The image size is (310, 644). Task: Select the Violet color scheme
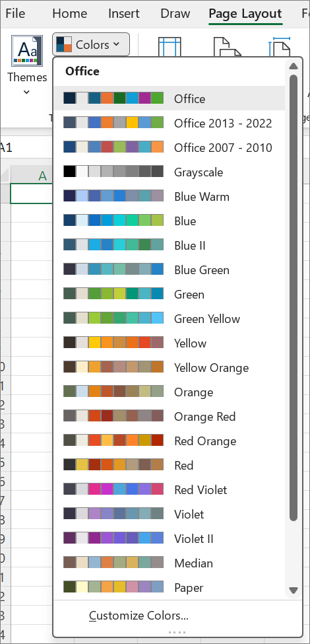tap(170, 514)
